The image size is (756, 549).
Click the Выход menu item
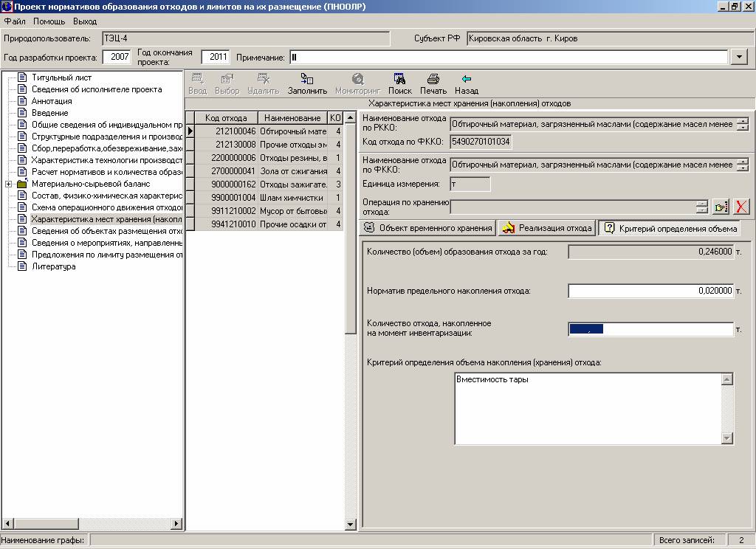pyautogui.click(x=85, y=21)
